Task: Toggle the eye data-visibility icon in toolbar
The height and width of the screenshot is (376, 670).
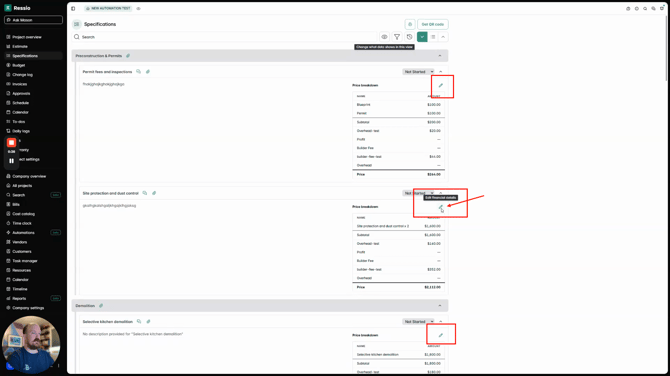Action: [x=384, y=37]
